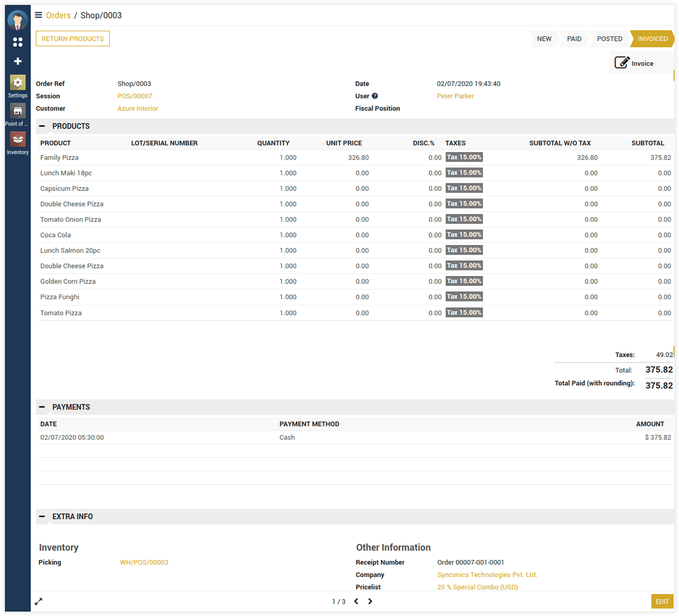This screenshot has width=679, height=616.
Task: Expand to fullscreen with arrows icon
Action: [38, 601]
